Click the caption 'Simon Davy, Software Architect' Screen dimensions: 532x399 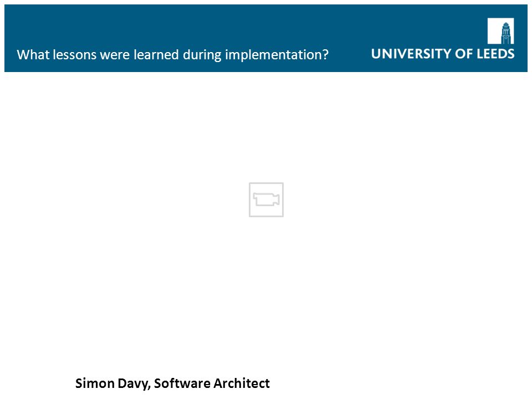click(172, 383)
